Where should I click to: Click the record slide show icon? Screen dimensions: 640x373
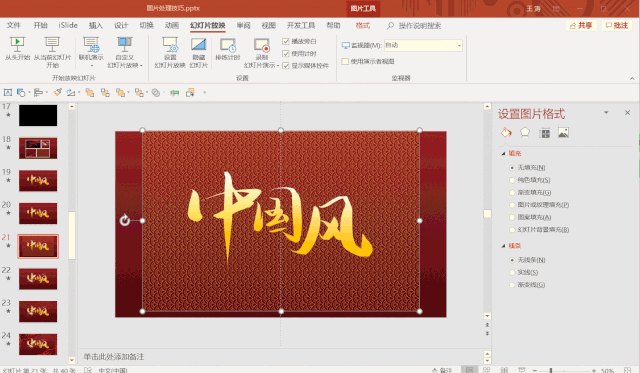click(x=262, y=45)
